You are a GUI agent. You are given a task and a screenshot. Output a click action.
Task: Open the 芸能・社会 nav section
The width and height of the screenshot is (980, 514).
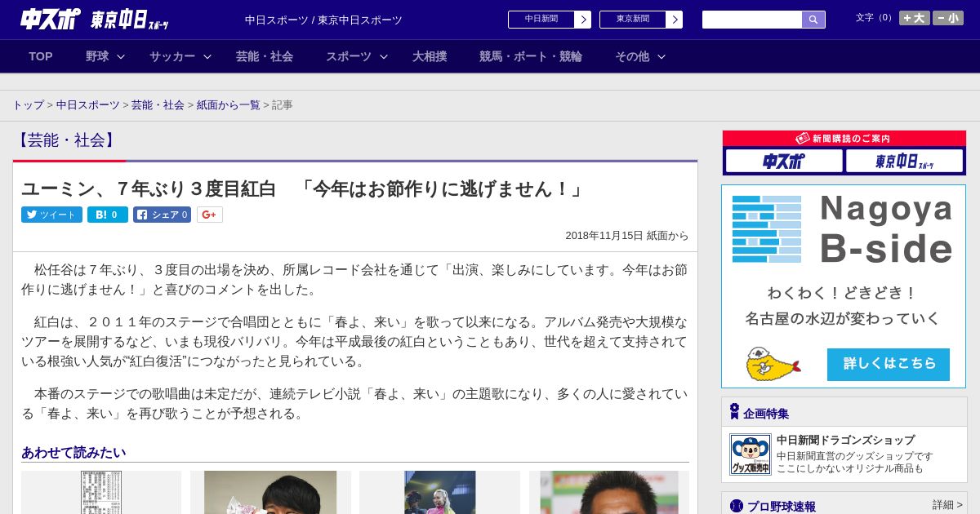click(x=265, y=56)
